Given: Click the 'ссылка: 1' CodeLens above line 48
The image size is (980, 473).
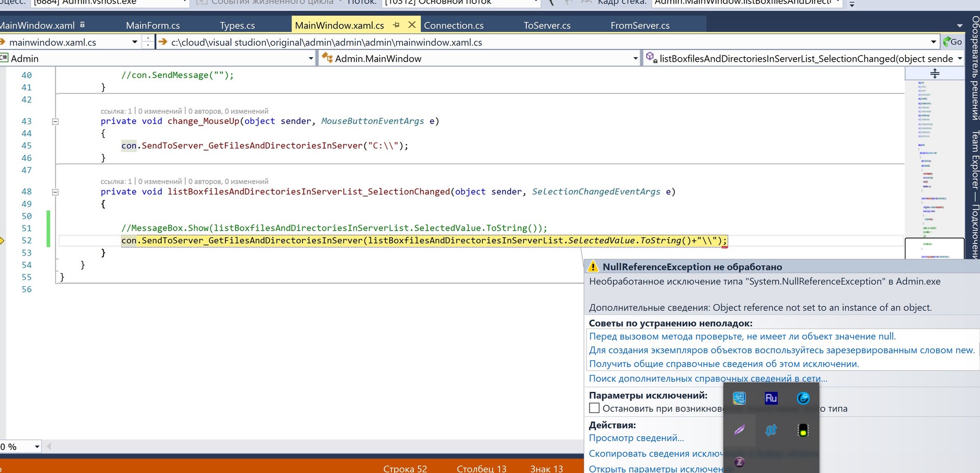Looking at the screenshot, I should point(116,182).
